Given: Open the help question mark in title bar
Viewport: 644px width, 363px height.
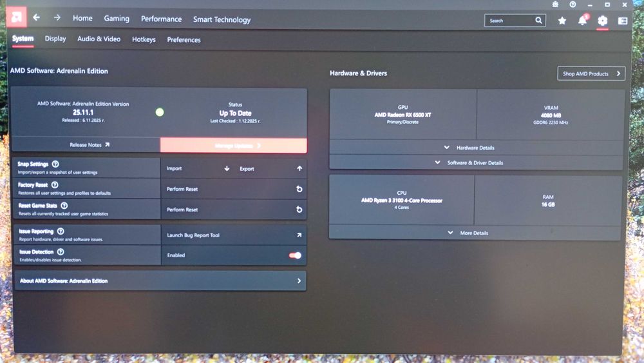Looking at the screenshot, I should coord(573,5).
